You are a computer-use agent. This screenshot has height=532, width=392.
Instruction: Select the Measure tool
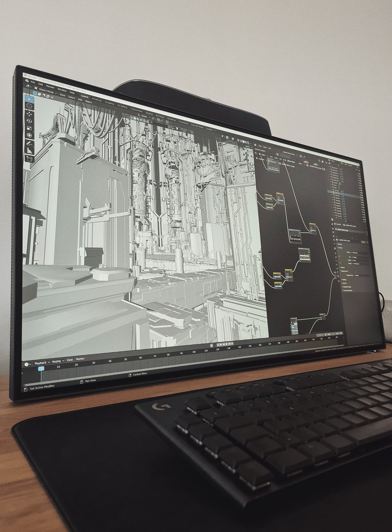[29, 151]
